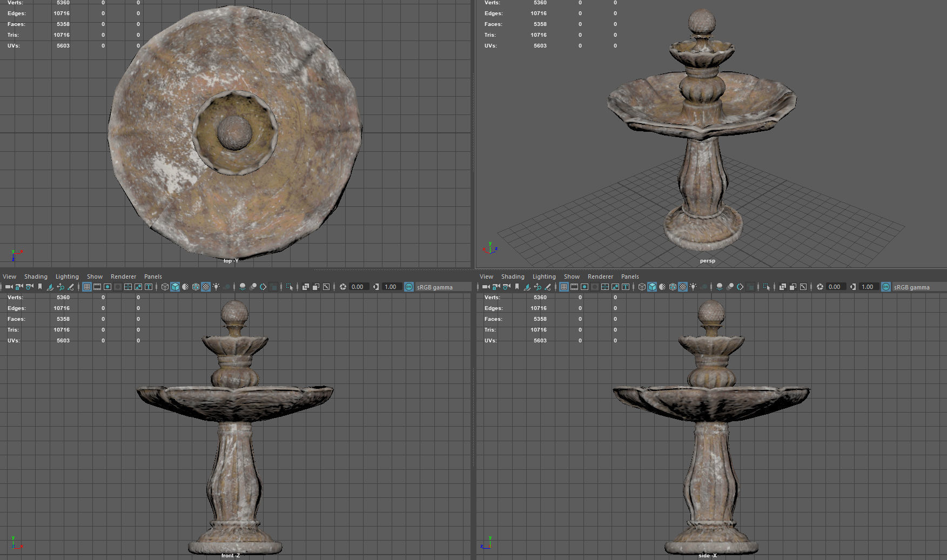Open Renderer menu of the side panel

point(600,276)
